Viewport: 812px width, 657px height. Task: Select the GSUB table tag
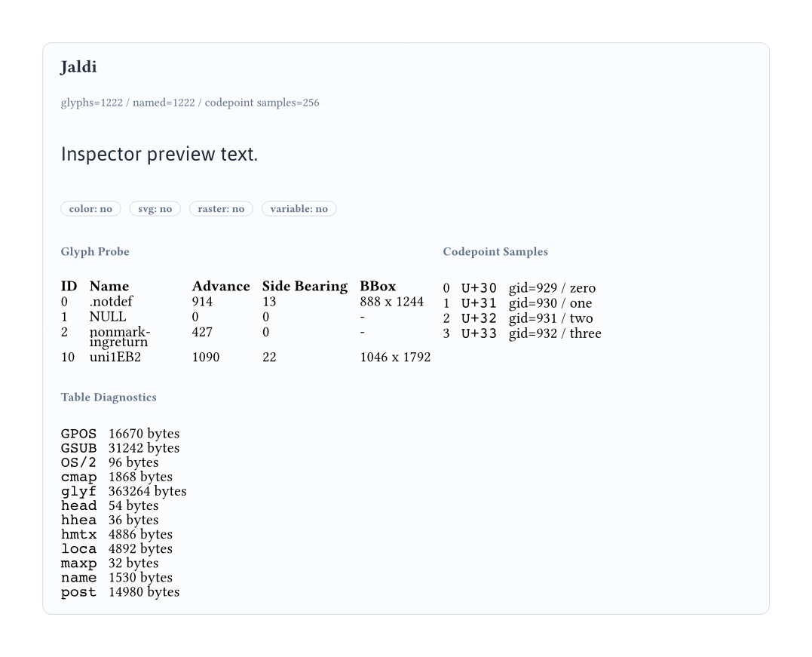[x=78, y=448]
